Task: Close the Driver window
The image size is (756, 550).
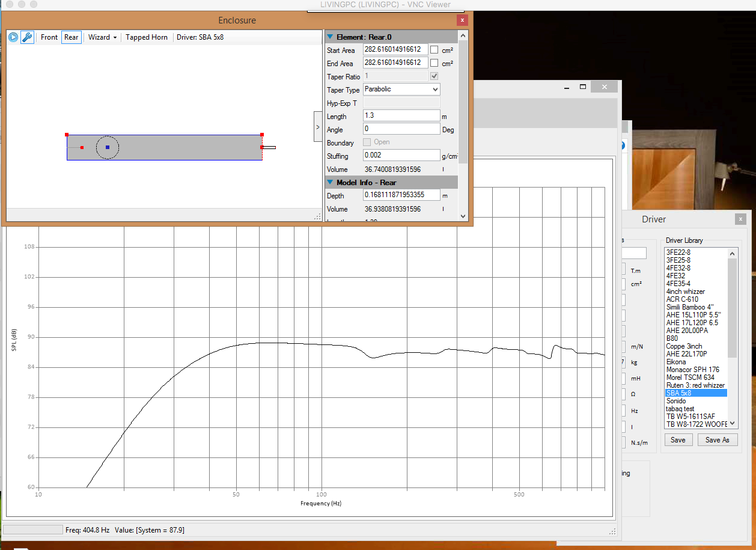Action: (x=740, y=219)
